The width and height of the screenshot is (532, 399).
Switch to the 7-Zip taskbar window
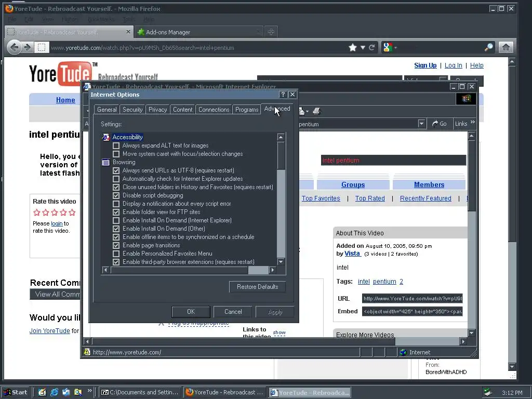pyautogui.click(x=140, y=392)
